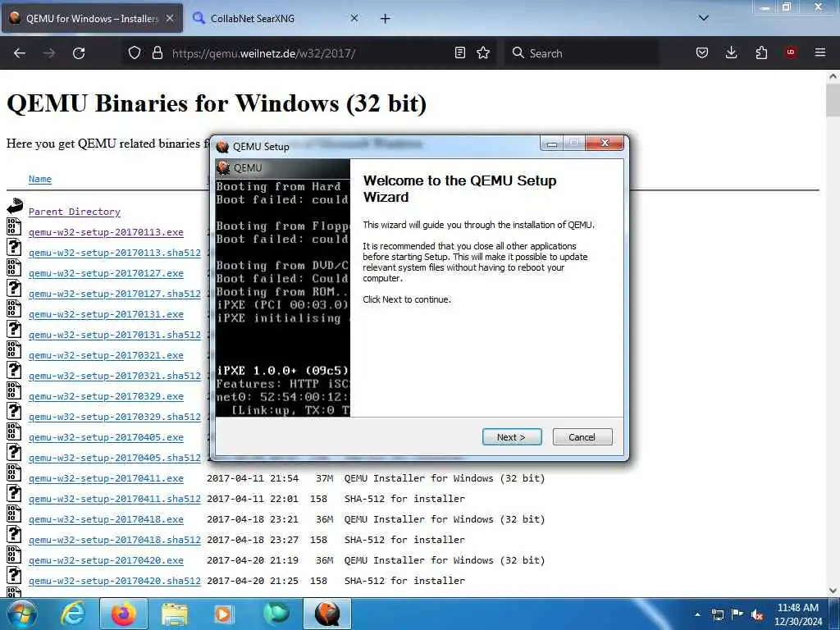Cancel the QEMU Setup wizard
Screen dimensions: 840x630
click(582, 437)
